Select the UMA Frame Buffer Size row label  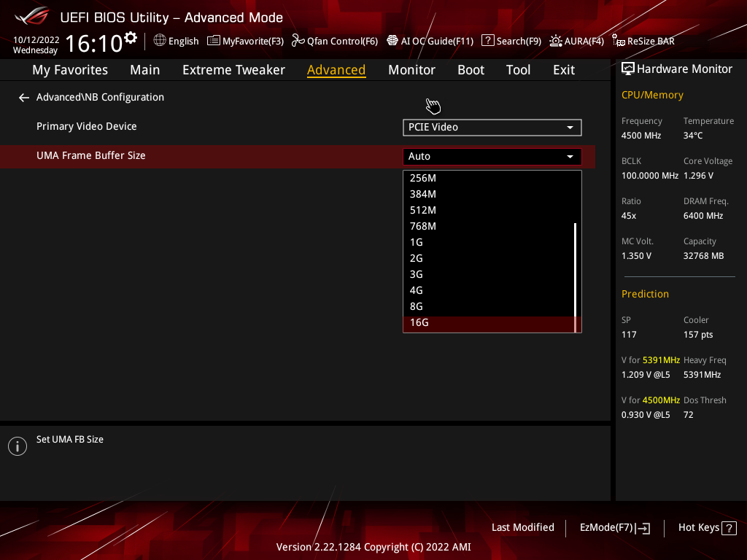(x=90, y=155)
